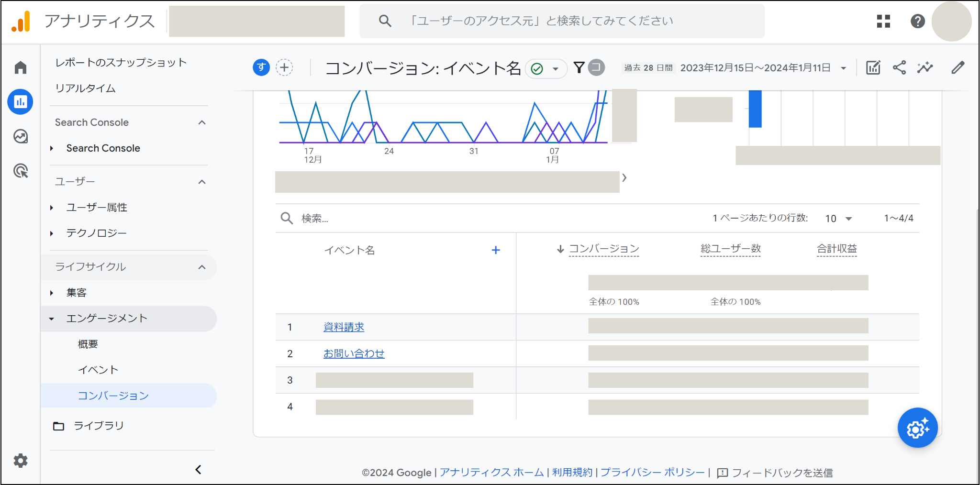This screenshot has height=485, width=980.
Task: Open the help question mark icon
Action: [917, 21]
